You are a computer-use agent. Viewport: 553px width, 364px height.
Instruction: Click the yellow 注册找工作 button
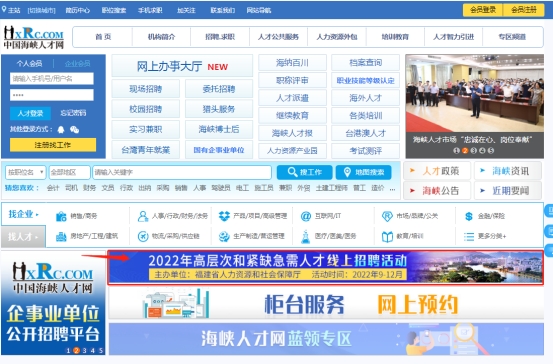(53, 145)
